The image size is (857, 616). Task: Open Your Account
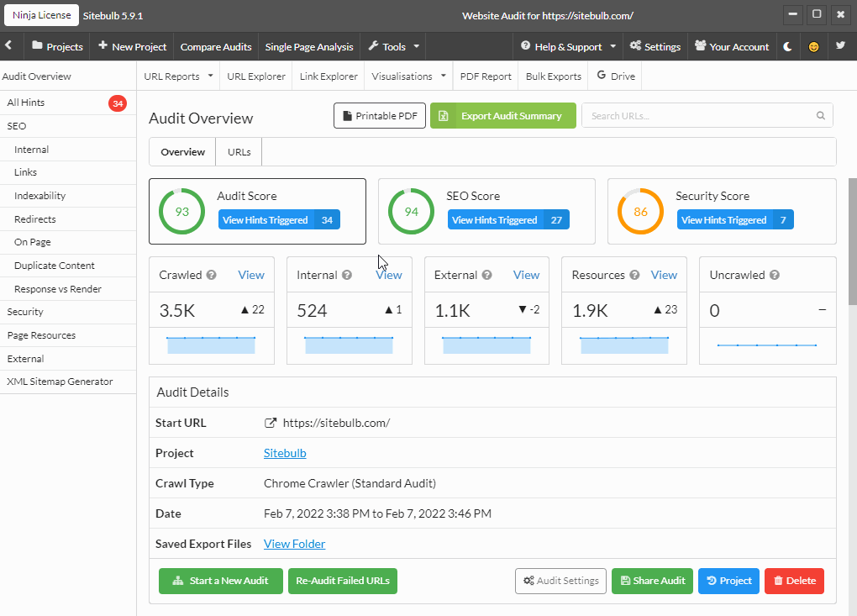click(731, 46)
